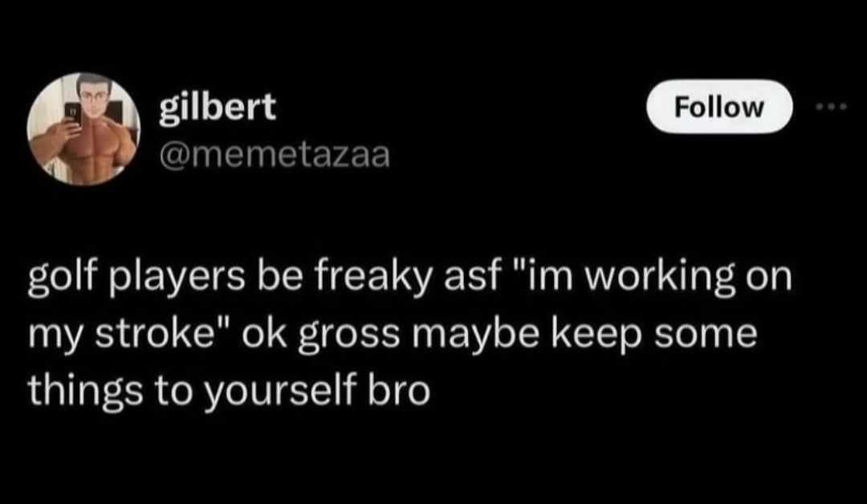This screenshot has width=867, height=504.
Task: Toggle following state with the Follow pill
Action: click(718, 107)
